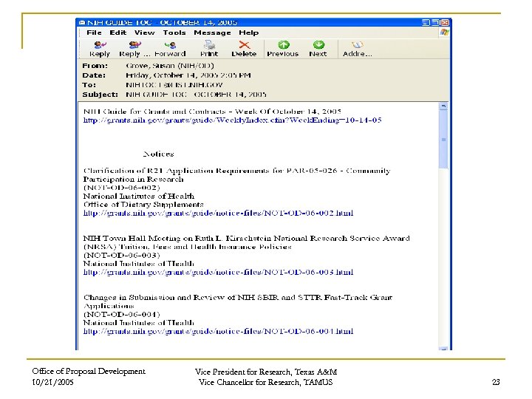Click the (NOT-OD-06-003) notice number

click(x=121, y=255)
